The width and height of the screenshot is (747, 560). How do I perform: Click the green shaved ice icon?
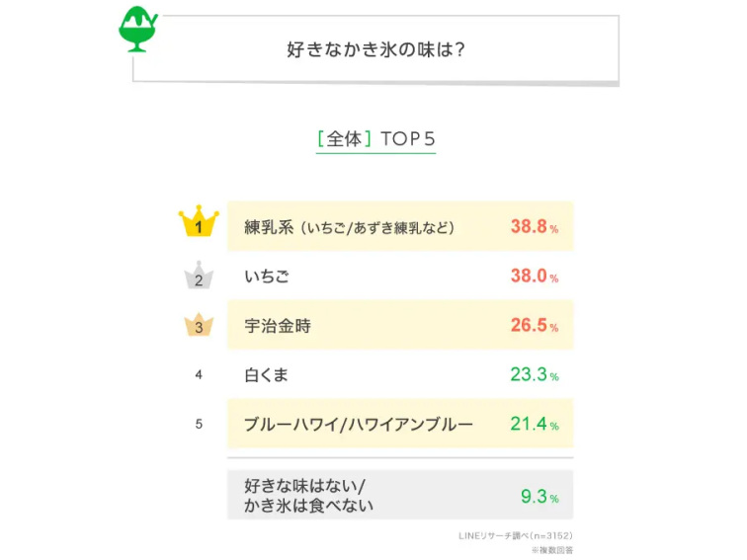(137, 29)
